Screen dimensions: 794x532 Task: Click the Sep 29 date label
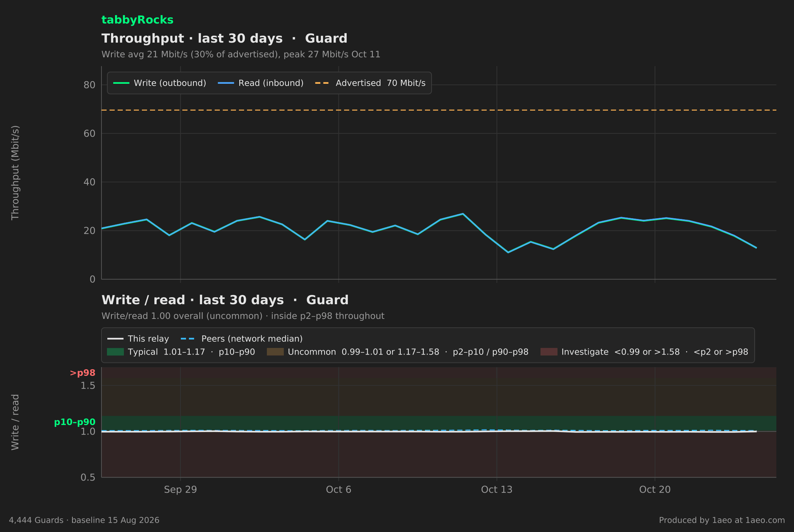180,490
